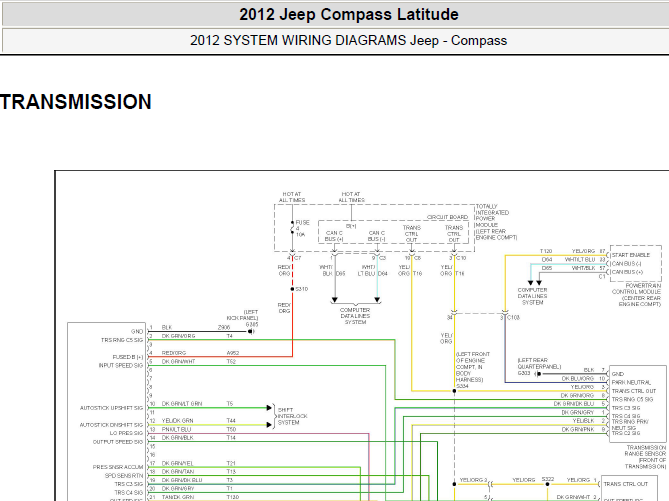
Task: Select the "2012 SYSTEM WIRING DIAGRAMS Jeep - Compass" subtitle
Action: 349,41
